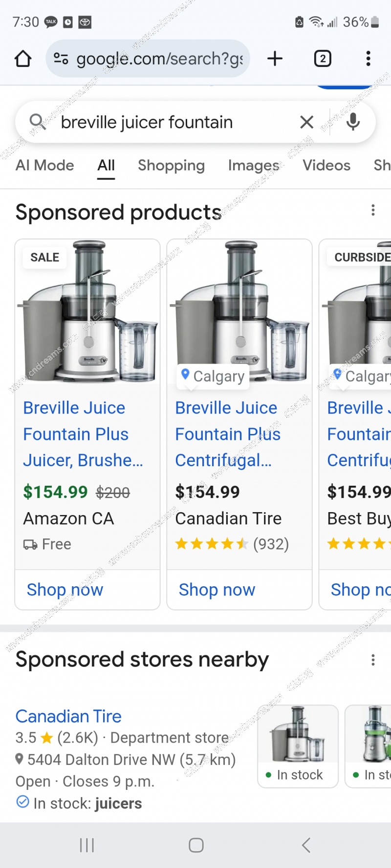Open Sponsored products options menu
This screenshot has width=391, height=868.
coord(373,210)
